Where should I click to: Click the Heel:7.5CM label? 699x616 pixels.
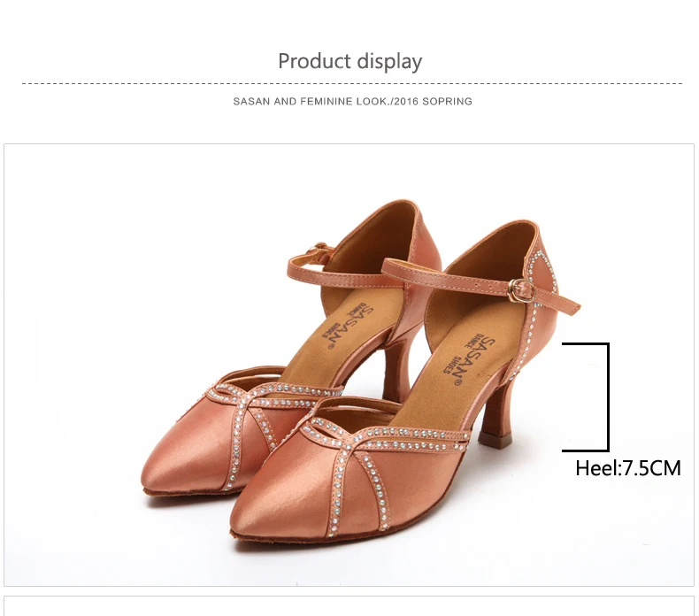(628, 468)
